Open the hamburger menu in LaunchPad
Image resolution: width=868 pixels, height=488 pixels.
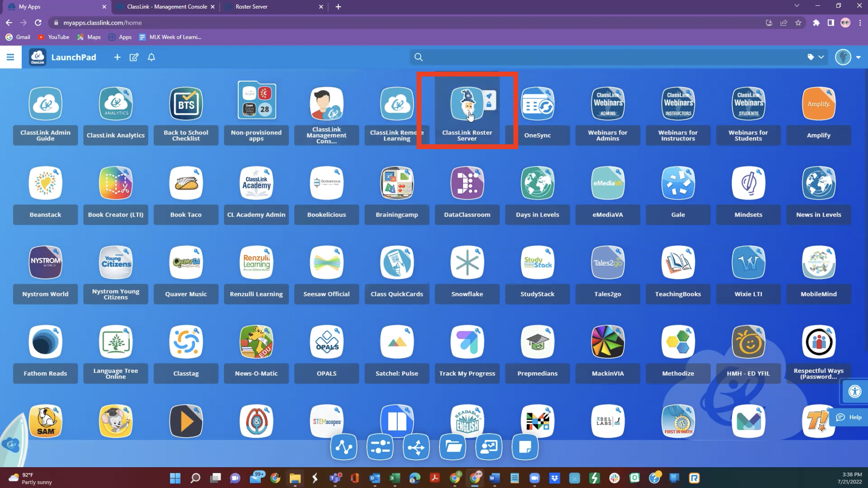click(x=10, y=57)
